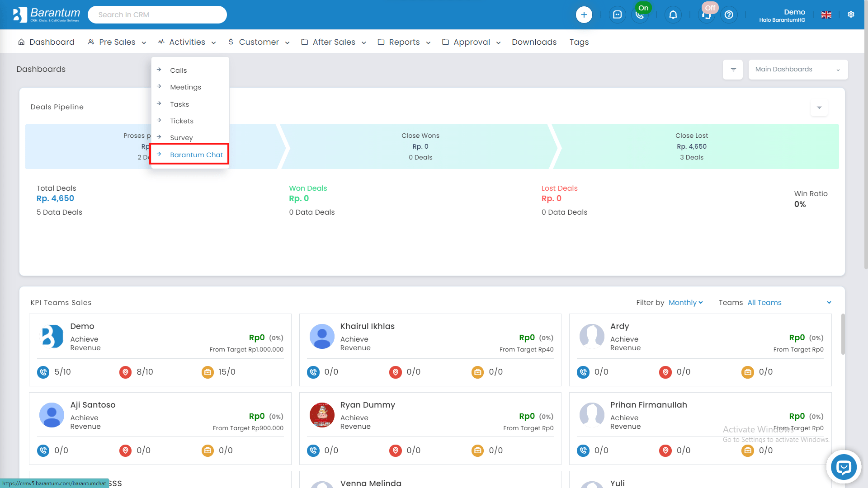Click the headset agent icon

click(x=706, y=15)
